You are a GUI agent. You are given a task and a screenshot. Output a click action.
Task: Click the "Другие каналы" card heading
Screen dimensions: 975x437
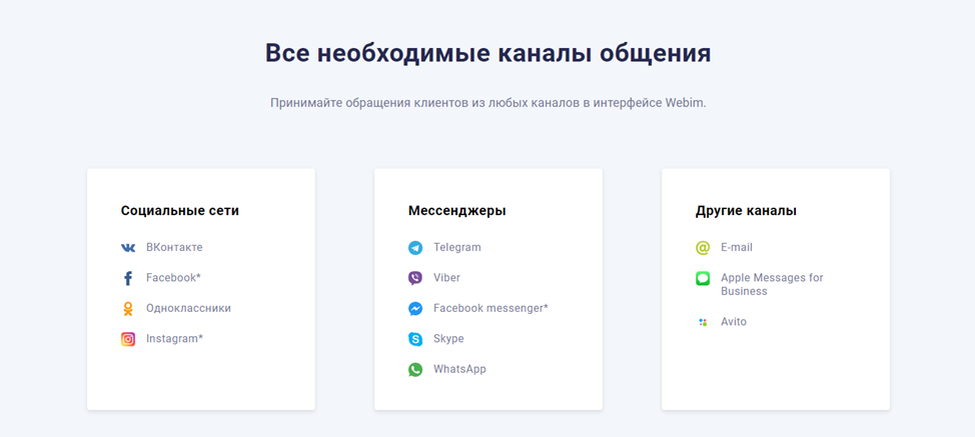pos(746,211)
